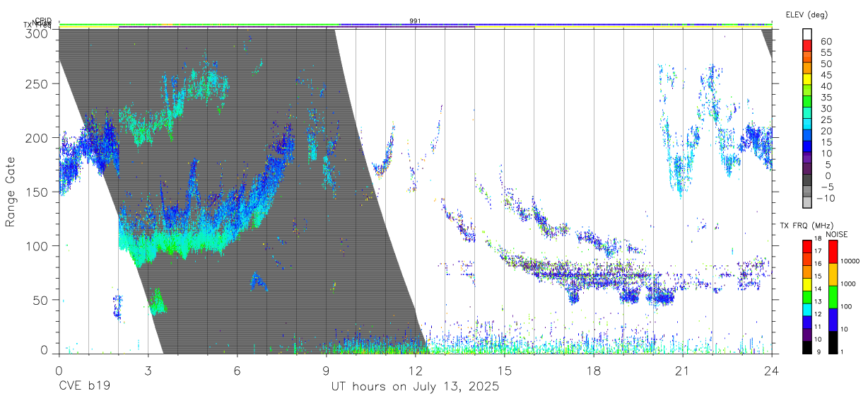Click the 21 tick on UT hours axis
The height and width of the screenshot is (401, 868).
(682, 371)
